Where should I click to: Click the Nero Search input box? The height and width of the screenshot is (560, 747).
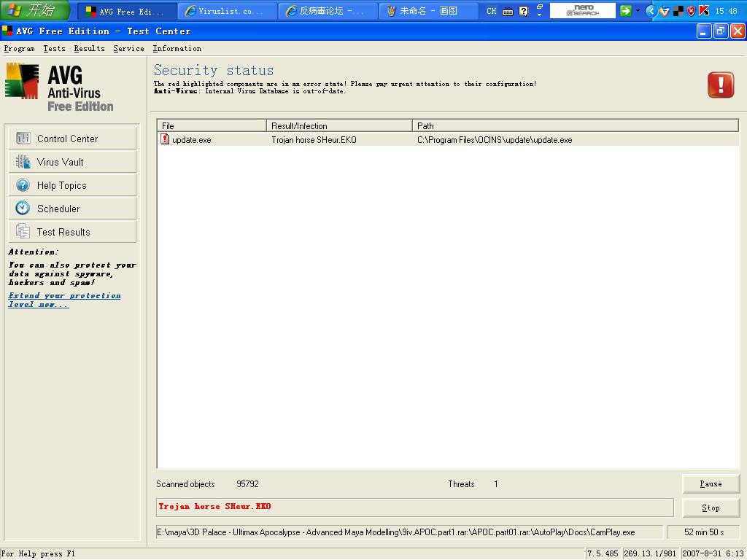point(583,11)
